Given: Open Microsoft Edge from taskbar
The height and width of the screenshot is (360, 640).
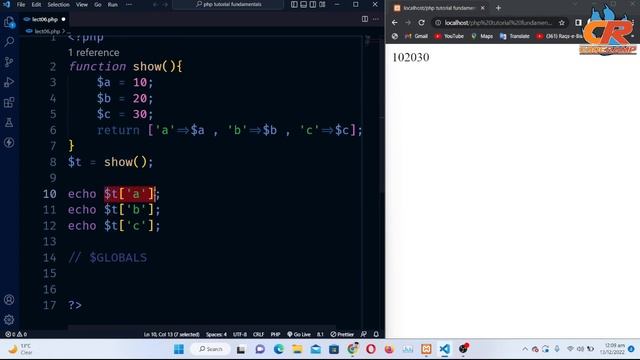Looking at the screenshot, I should pos(279,349).
